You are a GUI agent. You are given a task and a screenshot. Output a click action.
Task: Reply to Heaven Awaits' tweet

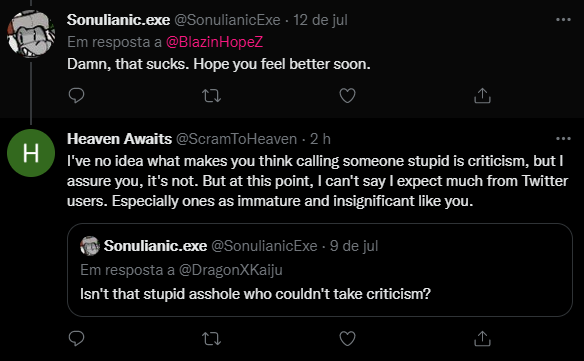click(x=77, y=339)
